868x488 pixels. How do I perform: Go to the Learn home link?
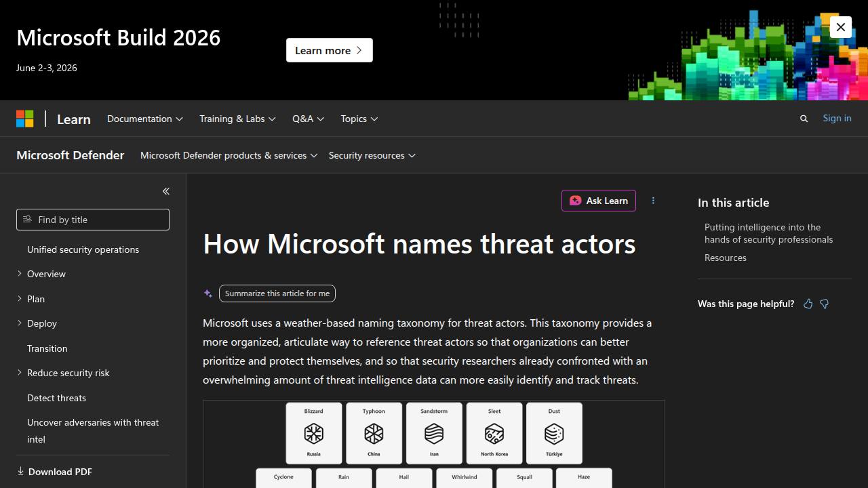pos(74,119)
